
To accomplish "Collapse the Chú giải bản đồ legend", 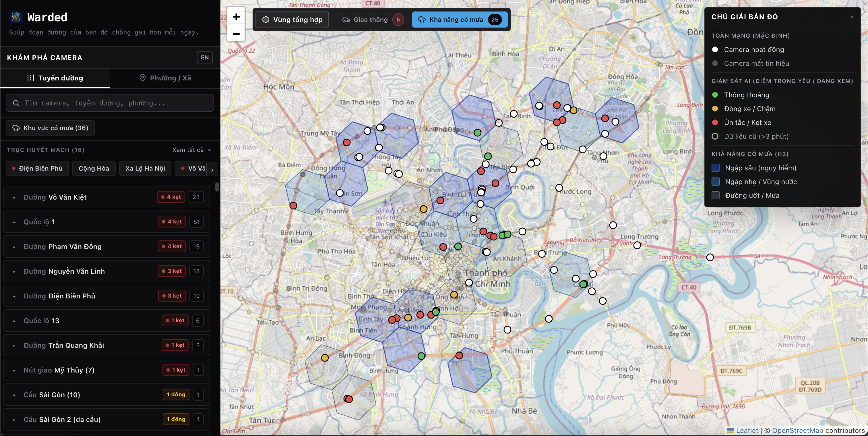I will (x=852, y=17).
